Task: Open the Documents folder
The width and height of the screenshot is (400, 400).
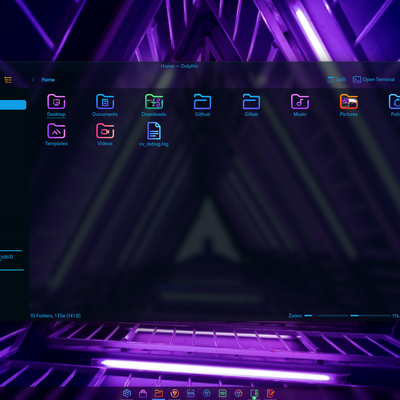Action: point(105,105)
